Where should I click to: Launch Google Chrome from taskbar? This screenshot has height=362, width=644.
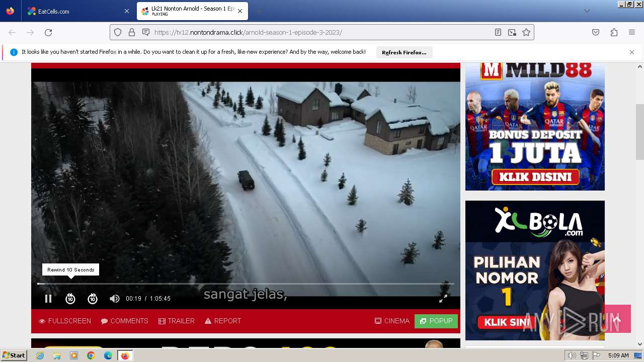tap(91, 355)
